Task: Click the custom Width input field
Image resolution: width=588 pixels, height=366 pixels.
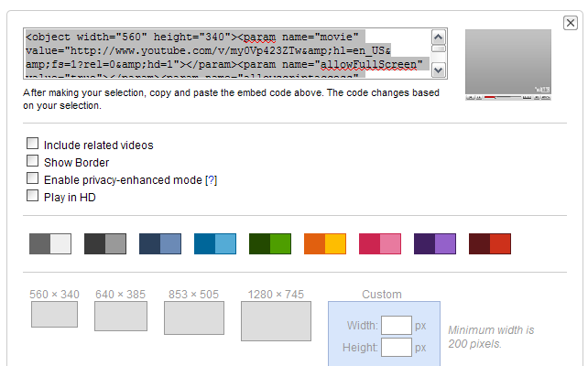Action: tap(396, 325)
